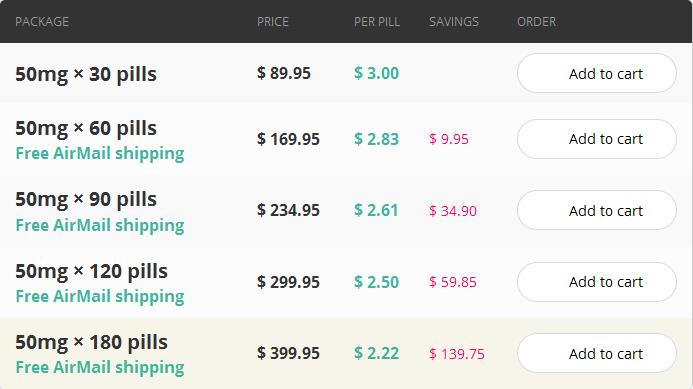Select the 50mg × 60 pills package name
The image size is (693, 389).
pos(86,128)
